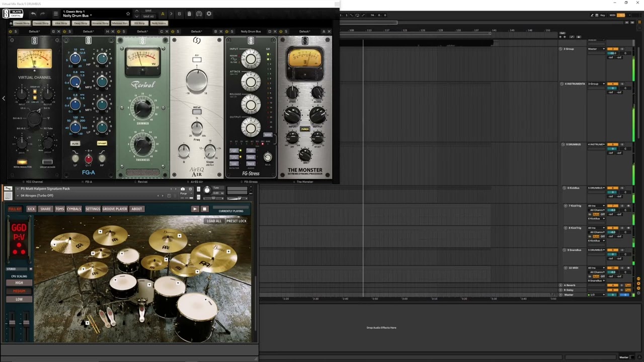644x362 pixels.
Task: Play the groove in GGD drum plugin
Action: tap(195, 209)
